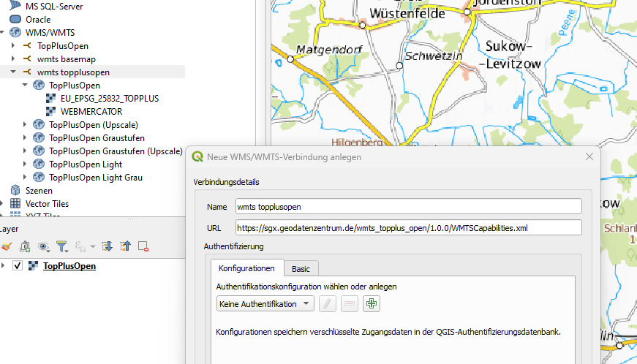
Task: Click the URL input field
Action: 409,227
